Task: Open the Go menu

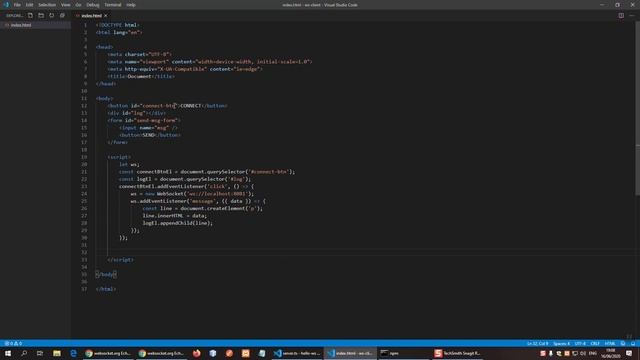Action: point(78,5)
